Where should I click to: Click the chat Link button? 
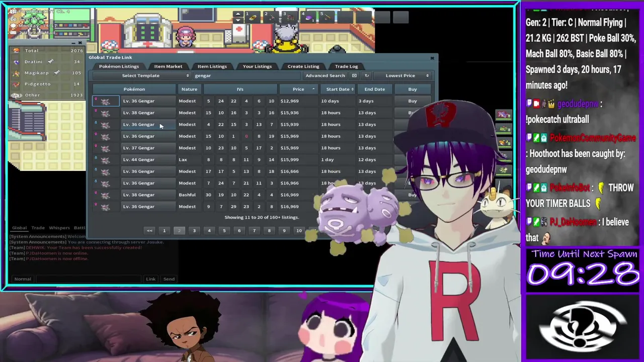tap(150, 279)
